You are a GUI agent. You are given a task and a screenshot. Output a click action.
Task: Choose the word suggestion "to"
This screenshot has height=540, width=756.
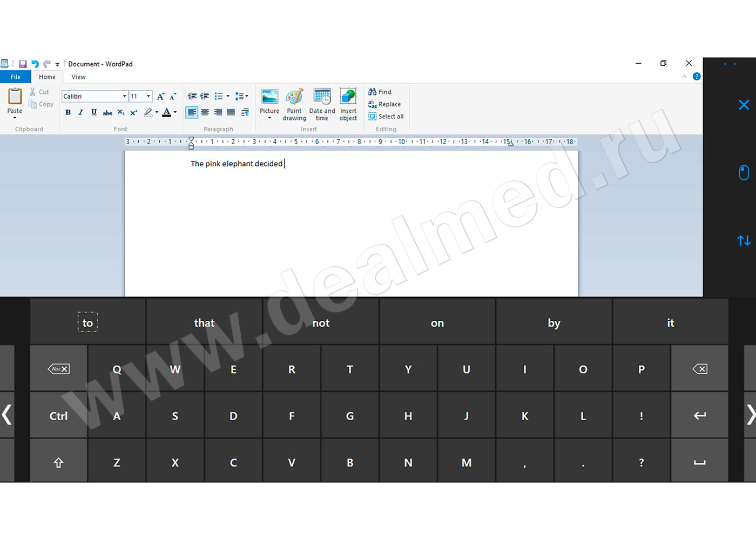coord(87,322)
